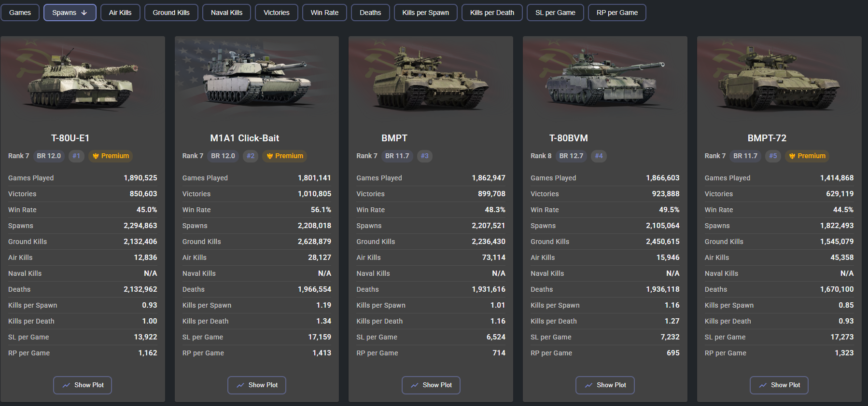Screen dimensions: 868x406
Task: Click the BMPT-72 vehicle title
Action: click(767, 138)
